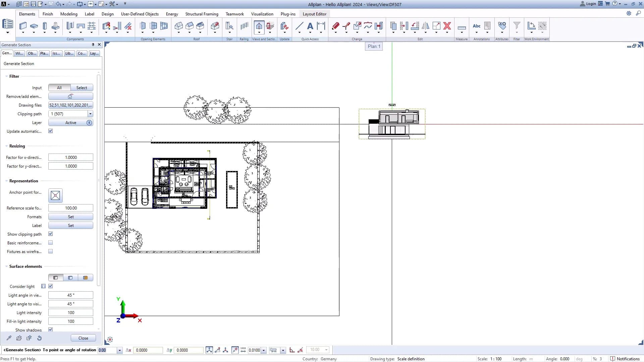Open the Measure ruler tool

pos(462,27)
